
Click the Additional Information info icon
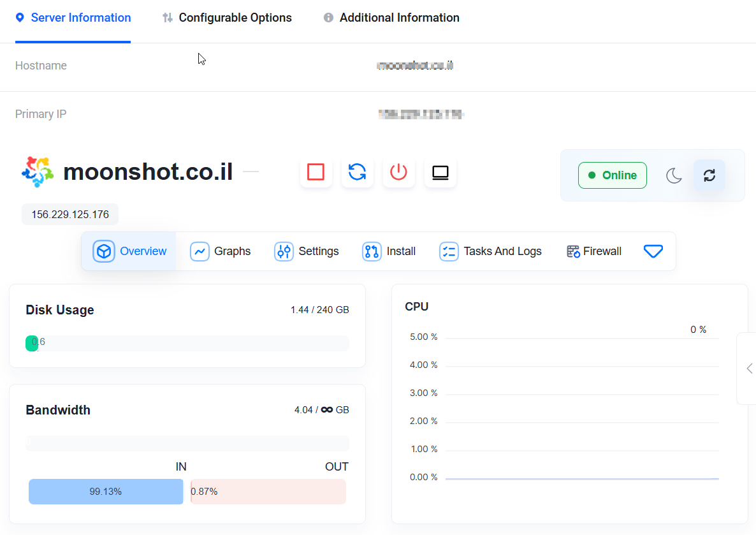point(328,18)
